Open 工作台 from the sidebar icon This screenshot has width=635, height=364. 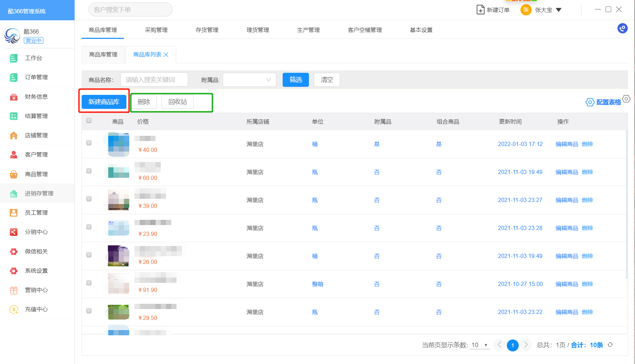click(x=14, y=58)
